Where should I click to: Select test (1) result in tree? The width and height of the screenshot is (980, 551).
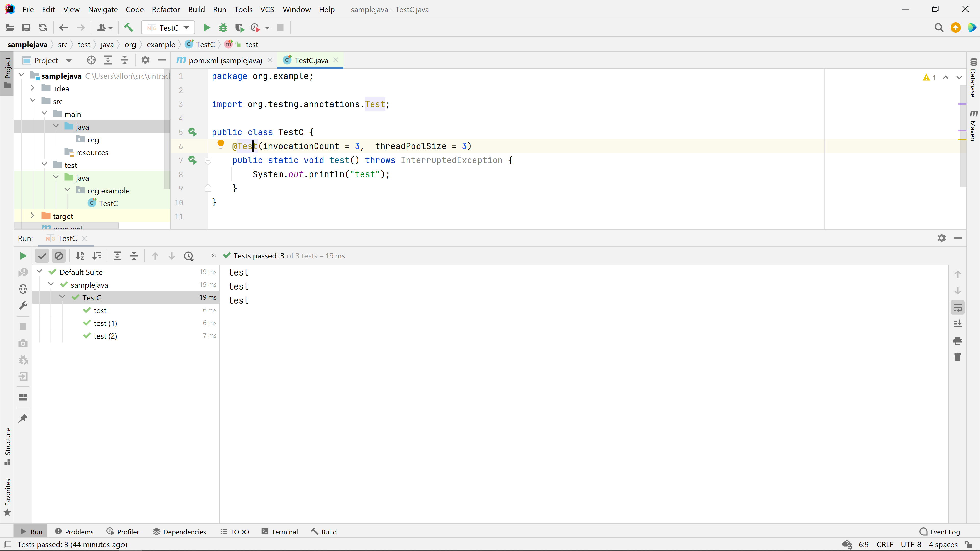(105, 323)
